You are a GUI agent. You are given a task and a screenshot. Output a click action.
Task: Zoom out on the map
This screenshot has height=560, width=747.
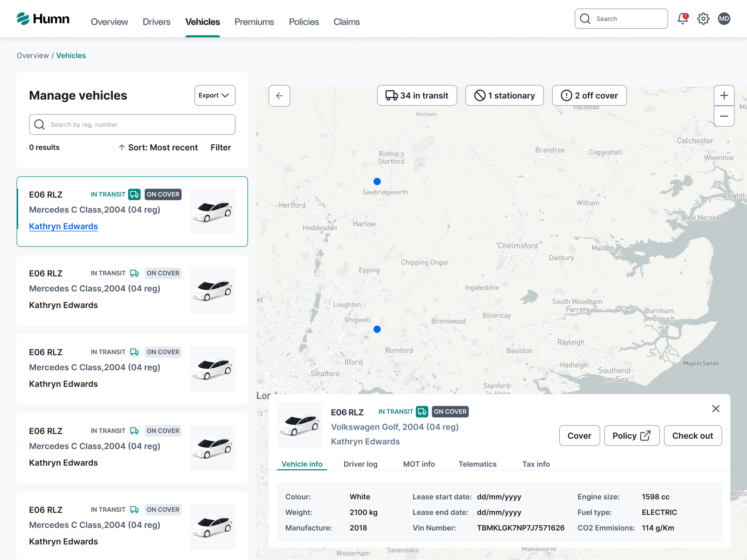click(724, 116)
